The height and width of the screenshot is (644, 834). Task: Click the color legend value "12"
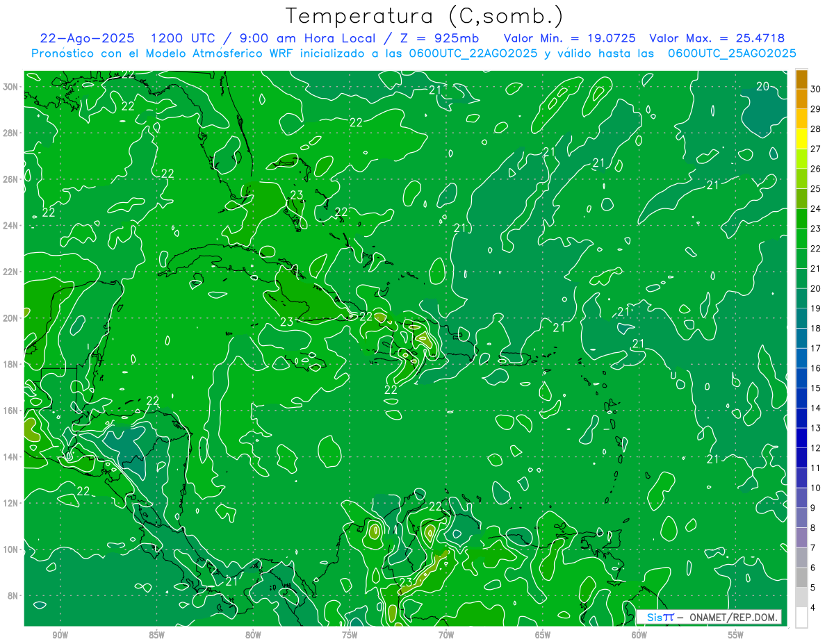tap(816, 448)
